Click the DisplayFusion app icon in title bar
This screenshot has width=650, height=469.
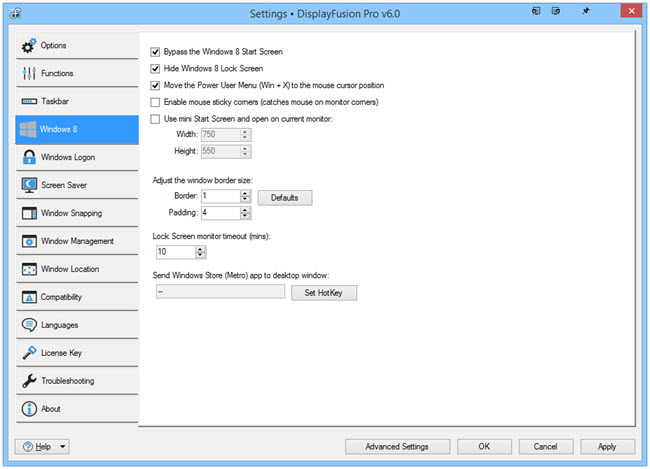(x=15, y=13)
